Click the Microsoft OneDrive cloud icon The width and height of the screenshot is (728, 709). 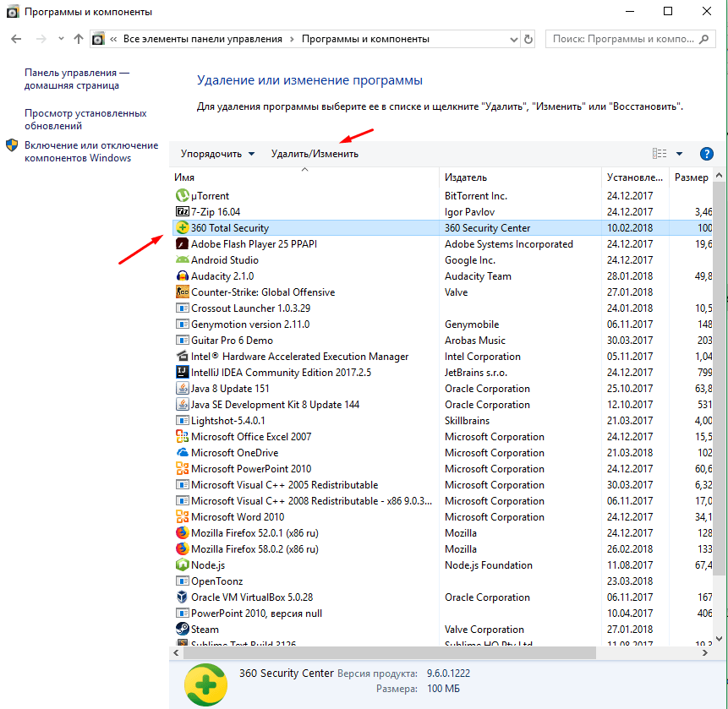click(x=182, y=453)
